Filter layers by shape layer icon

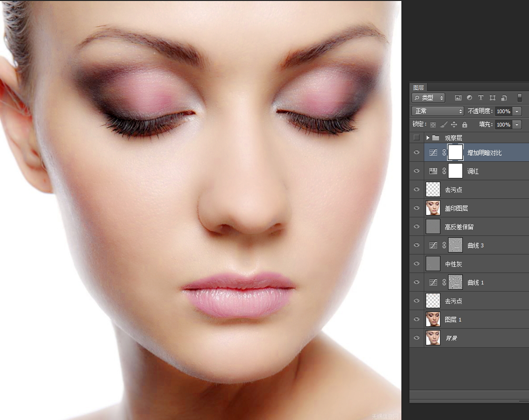(492, 98)
